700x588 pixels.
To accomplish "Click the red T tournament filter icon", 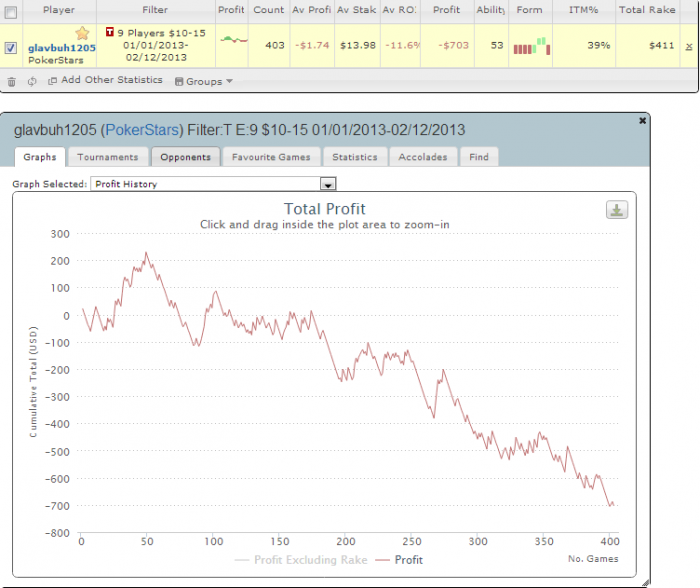I will click(x=110, y=32).
